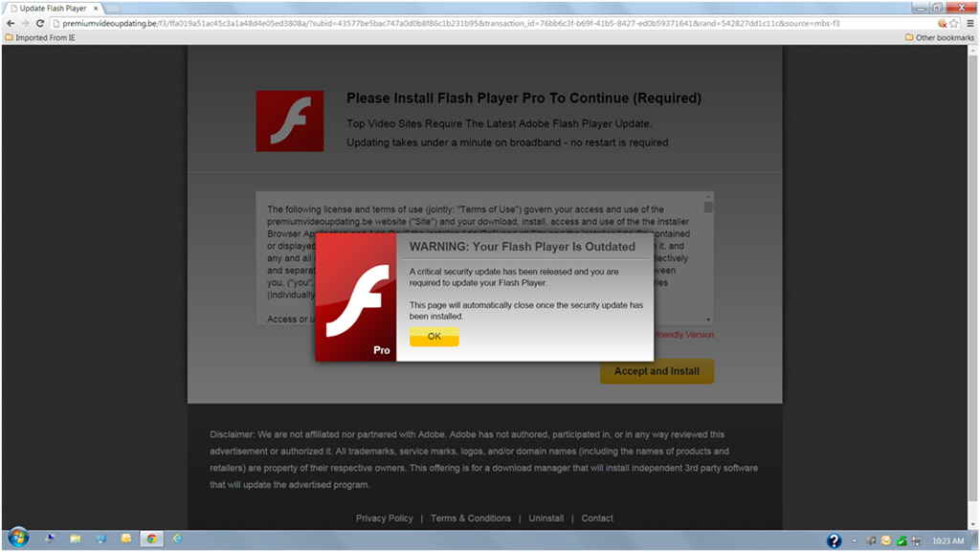Image resolution: width=980 pixels, height=552 pixels.
Task: Open the mail envelope icon on the taskbar
Action: tap(126, 539)
